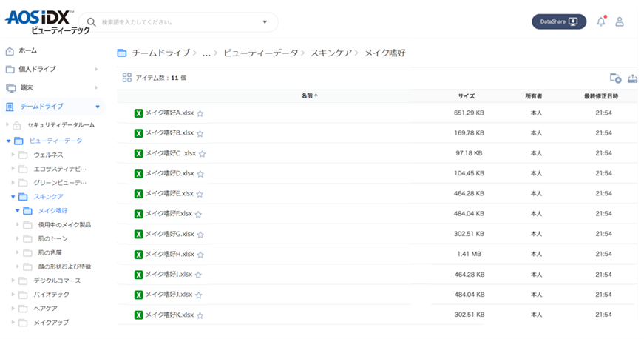The image size is (644, 339).
Task: Star メイク嗜好C .xlsx as favorite
Action: [x=202, y=154]
